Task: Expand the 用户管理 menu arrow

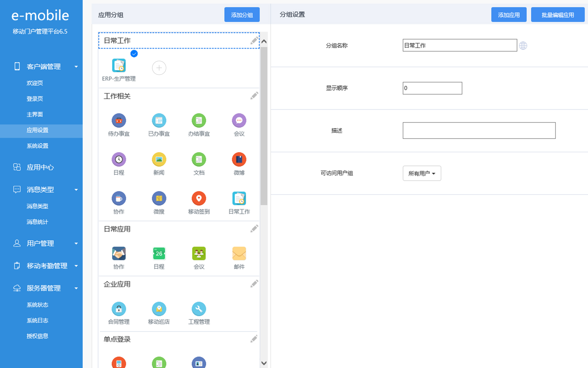Action: [x=76, y=243]
